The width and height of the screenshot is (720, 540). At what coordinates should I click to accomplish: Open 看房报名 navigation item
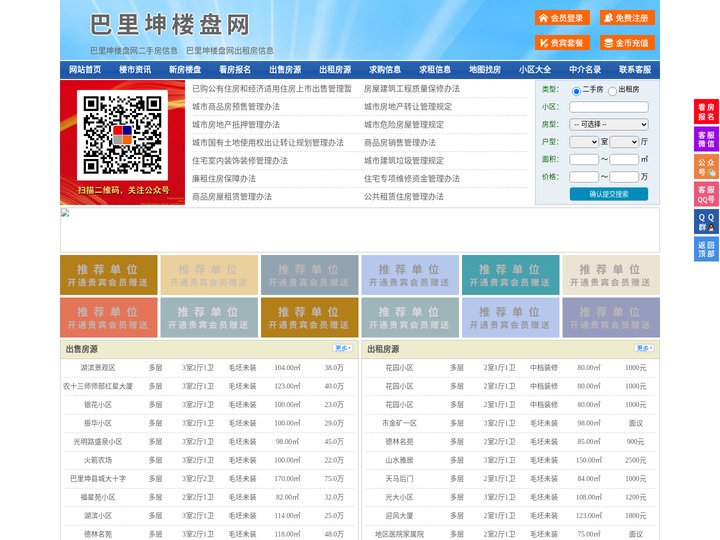[235, 70]
